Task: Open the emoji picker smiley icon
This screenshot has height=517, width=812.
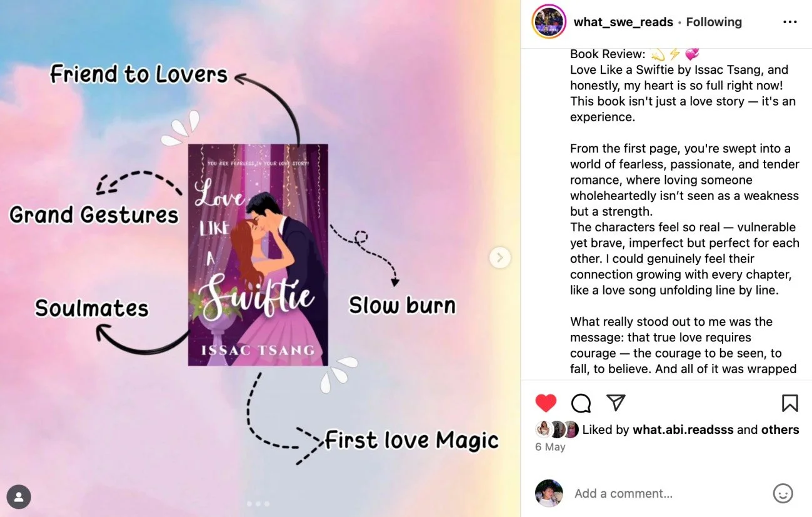Action: coord(783,493)
